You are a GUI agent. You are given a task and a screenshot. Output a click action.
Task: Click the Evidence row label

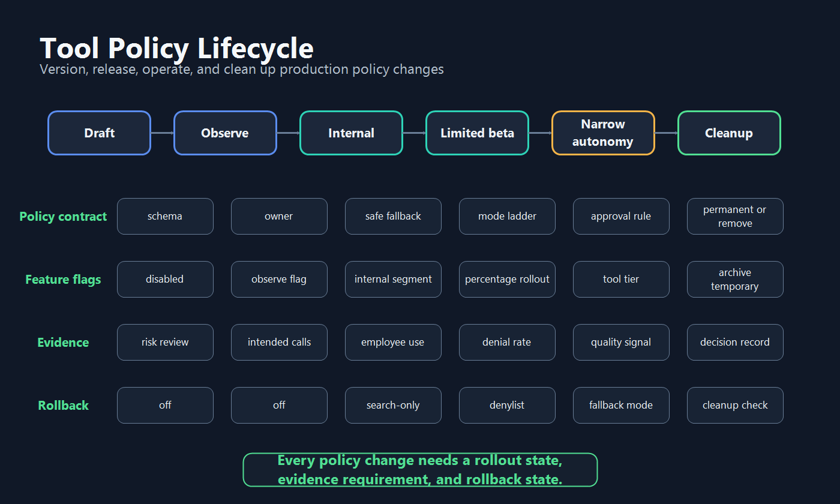point(63,343)
